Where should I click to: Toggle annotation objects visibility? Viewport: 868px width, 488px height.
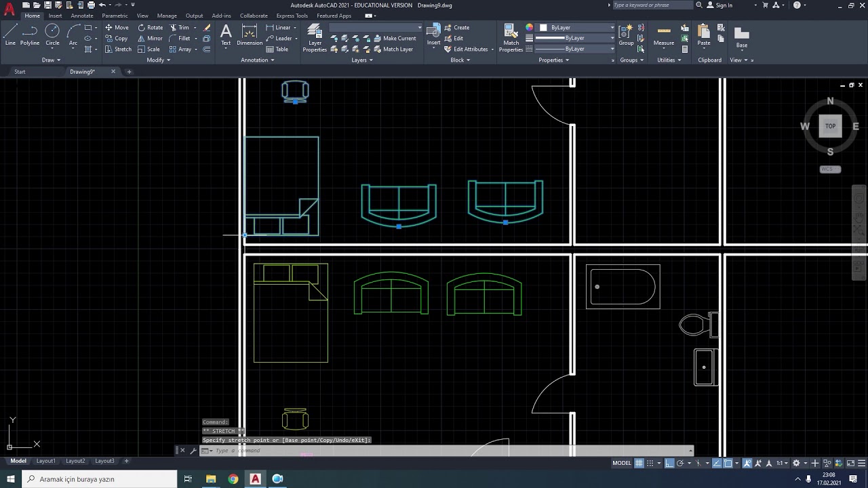click(x=748, y=463)
